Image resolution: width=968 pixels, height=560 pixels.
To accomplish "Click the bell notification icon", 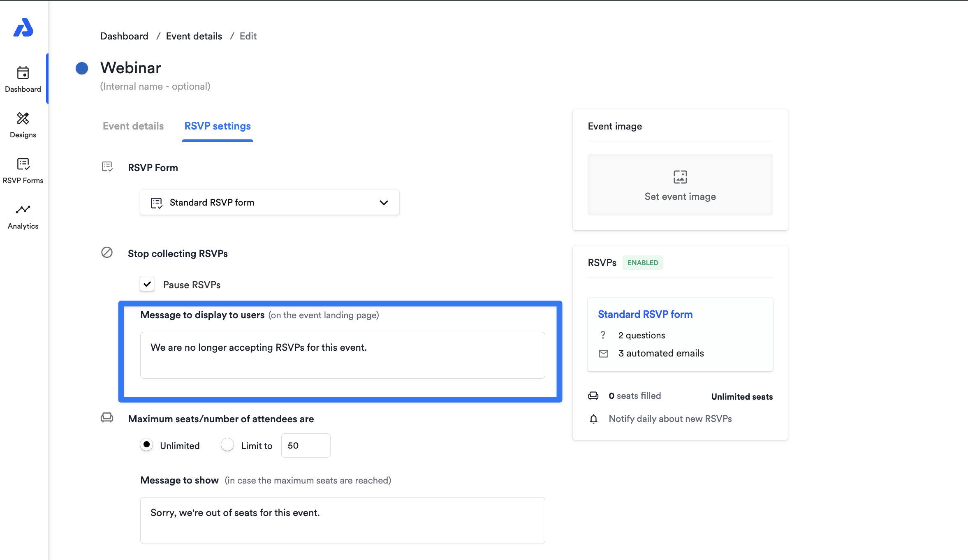I will [593, 419].
